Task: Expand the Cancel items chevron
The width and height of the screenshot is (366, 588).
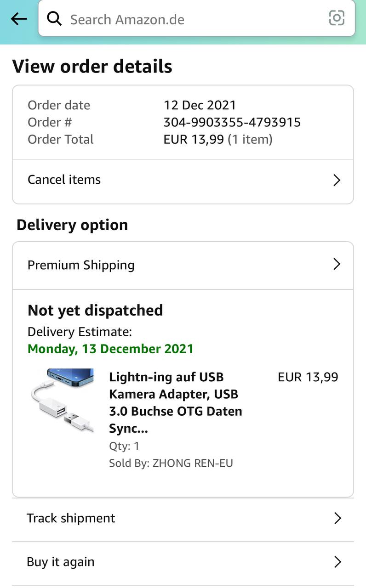Action: click(337, 180)
